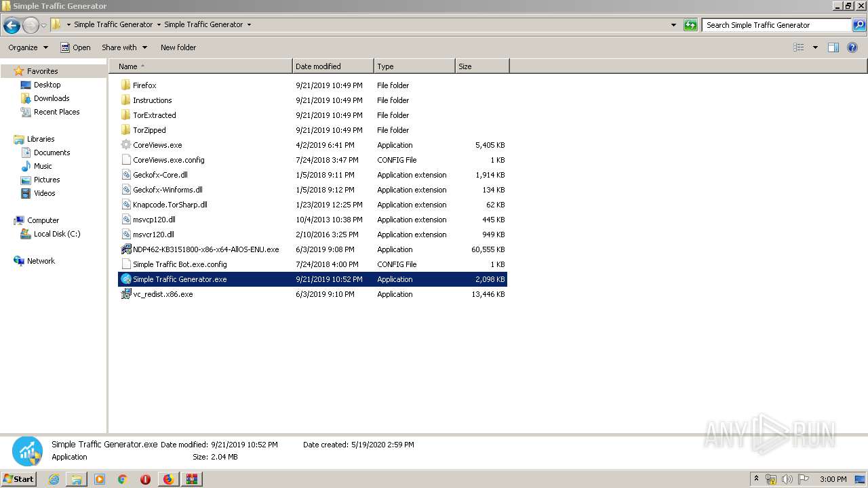This screenshot has width=868, height=488.
Task: Select the Geckofx-Winforms.dll file name
Action: click(x=167, y=190)
